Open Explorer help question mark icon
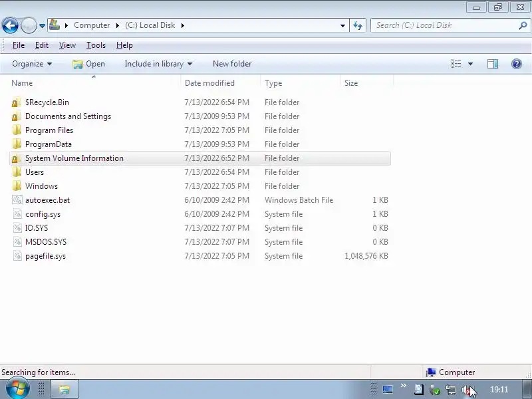The width and height of the screenshot is (532, 399). point(517,64)
